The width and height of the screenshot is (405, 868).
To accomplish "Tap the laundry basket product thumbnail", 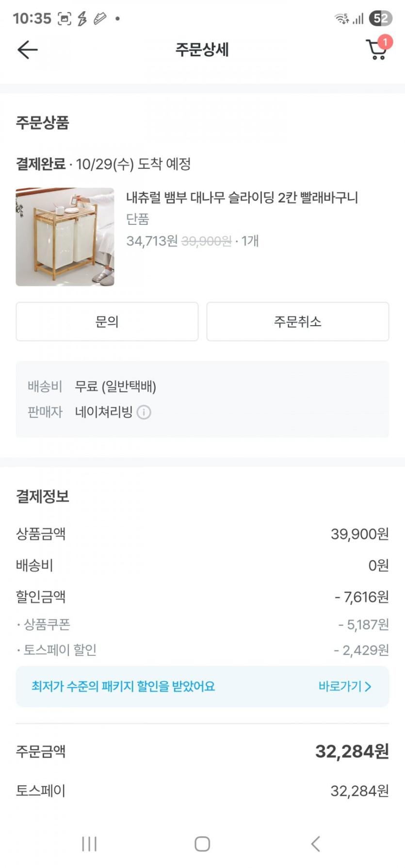I will [x=65, y=237].
